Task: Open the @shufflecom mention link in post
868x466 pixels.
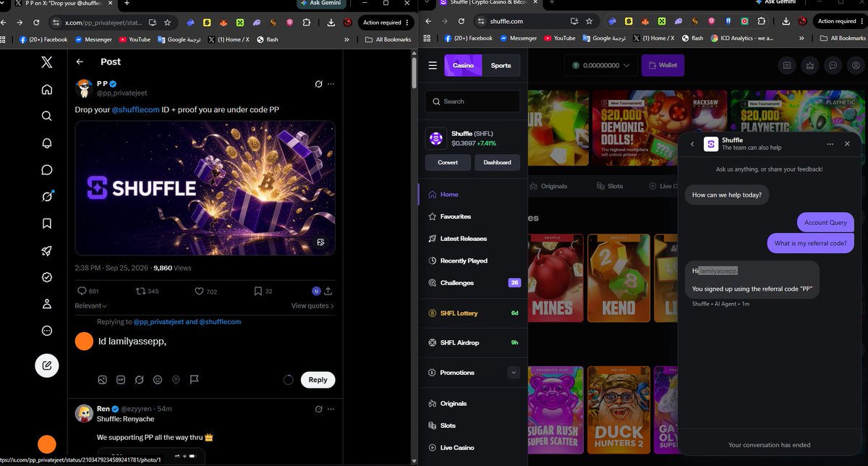Action: (x=135, y=109)
